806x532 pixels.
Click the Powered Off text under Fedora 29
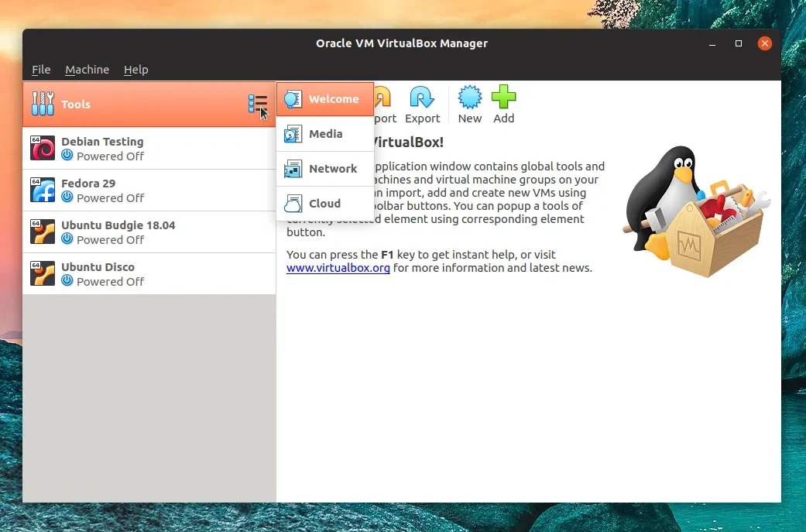[x=110, y=198]
